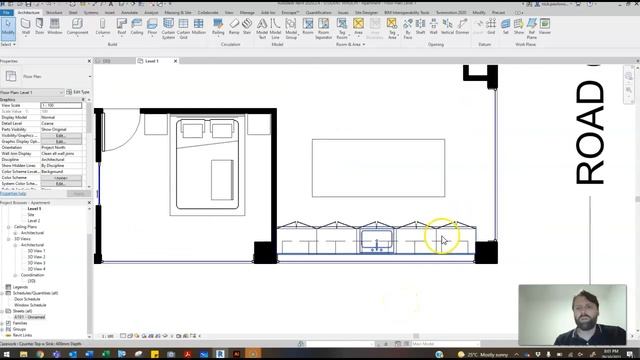Viewport: 640px width, 360px height.
Task: Switch to the Annotate ribbon tab
Action: [129, 13]
